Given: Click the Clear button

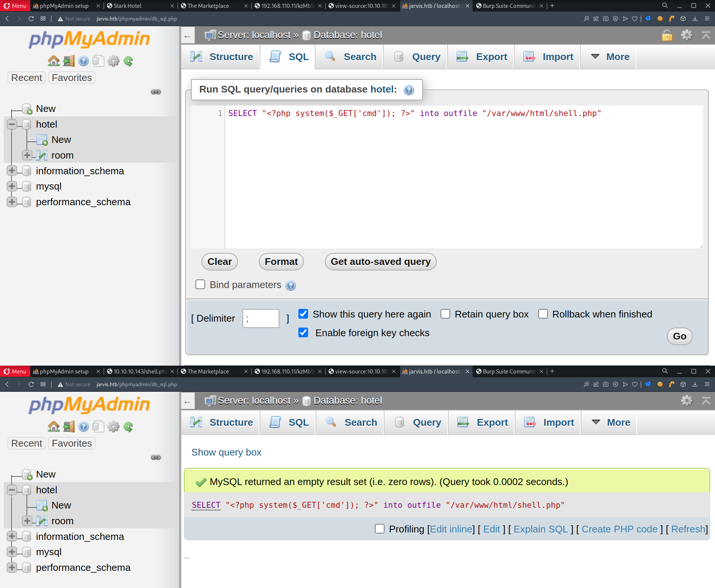Looking at the screenshot, I should click(219, 262).
